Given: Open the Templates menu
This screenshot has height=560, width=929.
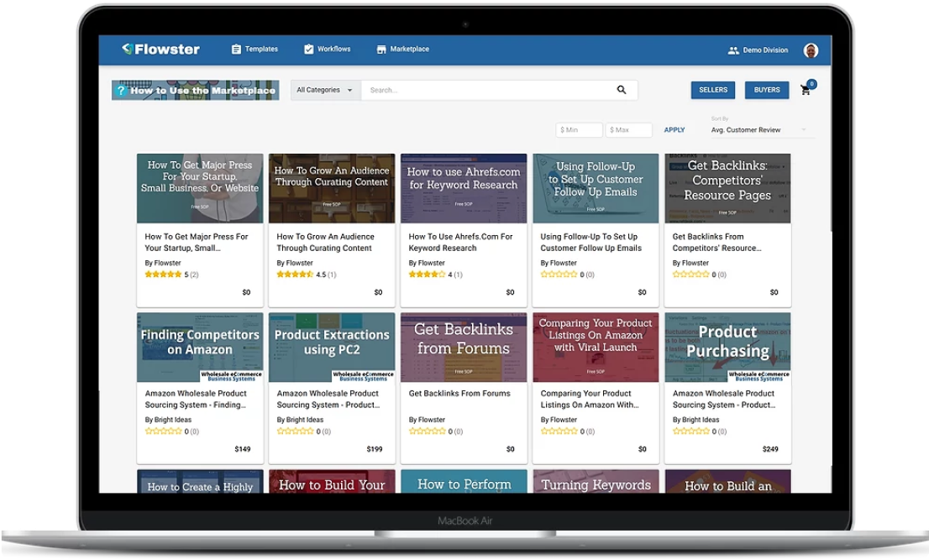Looking at the screenshot, I should coord(255,50).
